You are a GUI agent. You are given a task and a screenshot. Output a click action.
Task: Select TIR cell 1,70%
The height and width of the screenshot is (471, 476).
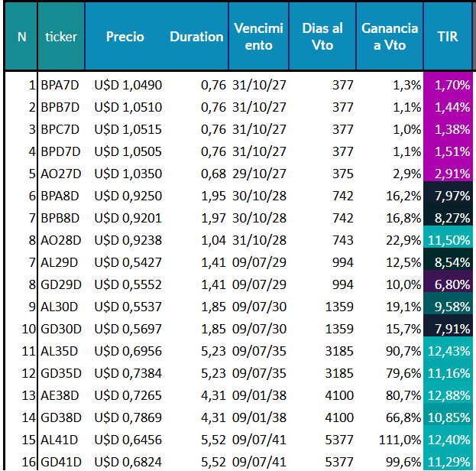coord(448,85)
